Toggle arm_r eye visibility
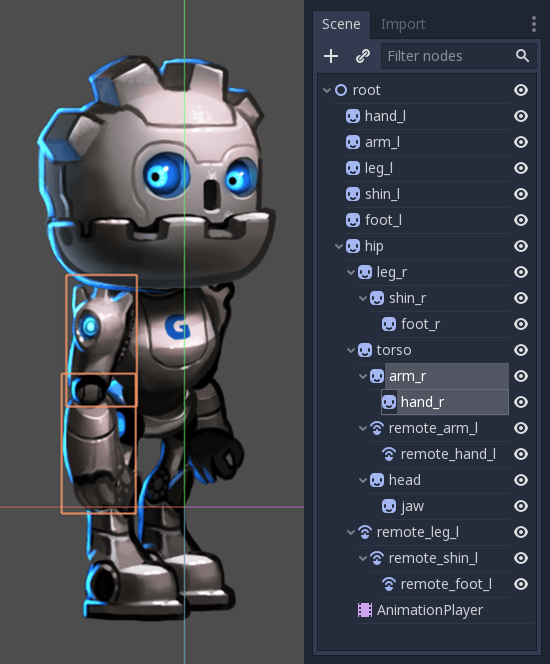The height and width of the screenshot is (664, 550). 521,376
